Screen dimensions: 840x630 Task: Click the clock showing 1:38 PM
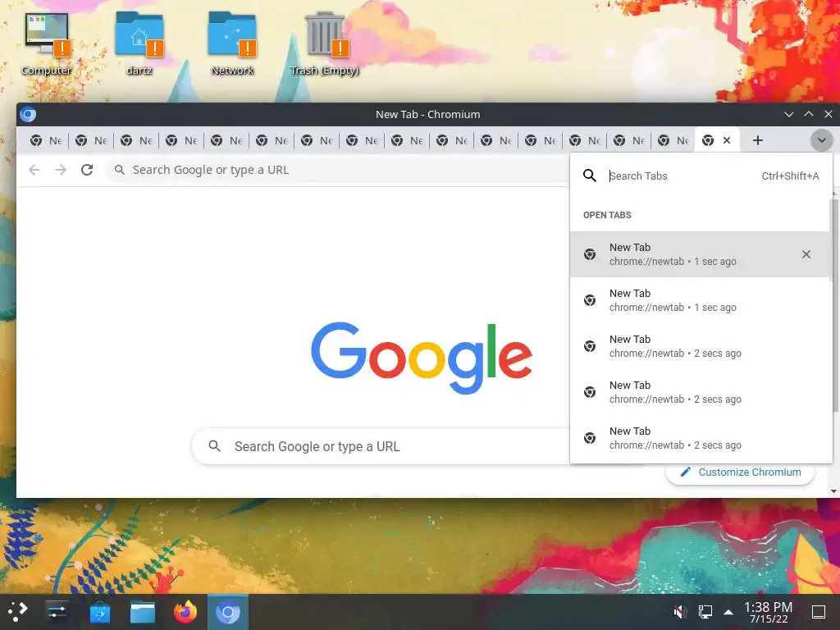[x=768, y=612]
